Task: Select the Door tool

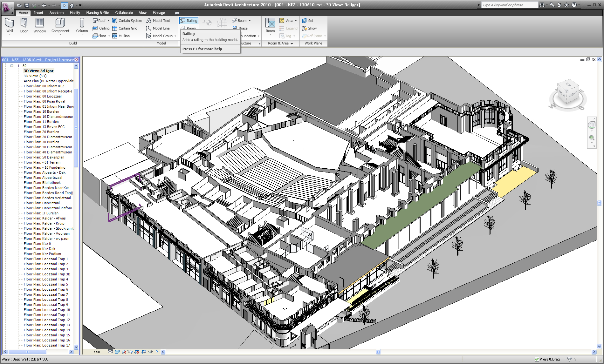Action: [x=24, y=25]
